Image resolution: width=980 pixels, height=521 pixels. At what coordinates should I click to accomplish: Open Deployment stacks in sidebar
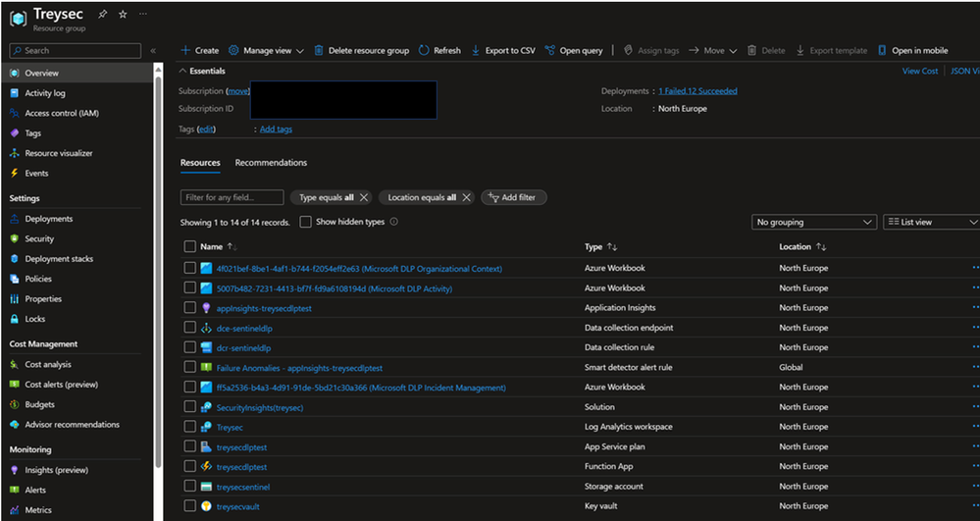(x=59, y=259)
